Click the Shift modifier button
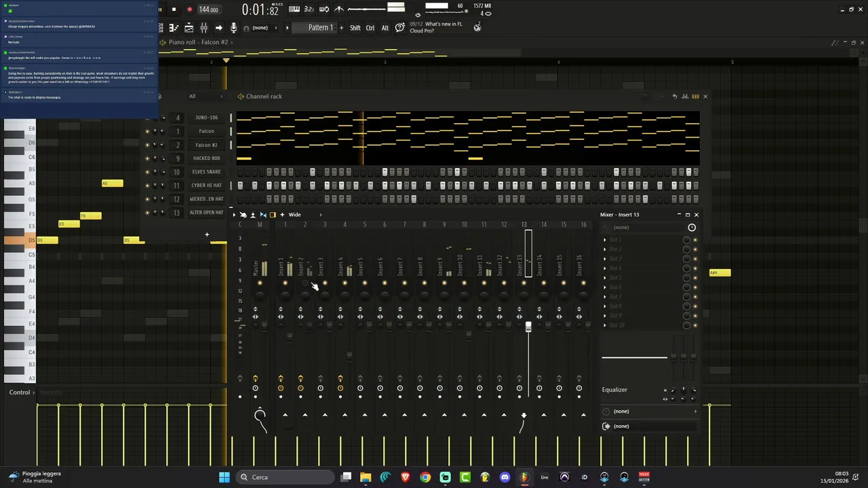This screenshot has width=868, height=488. pos(355,28)
